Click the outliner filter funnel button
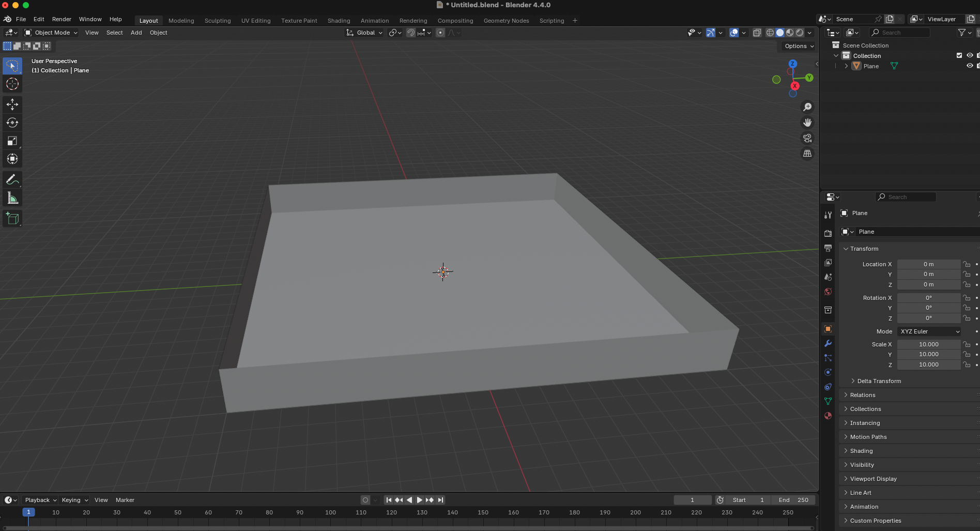 [962, 33]
